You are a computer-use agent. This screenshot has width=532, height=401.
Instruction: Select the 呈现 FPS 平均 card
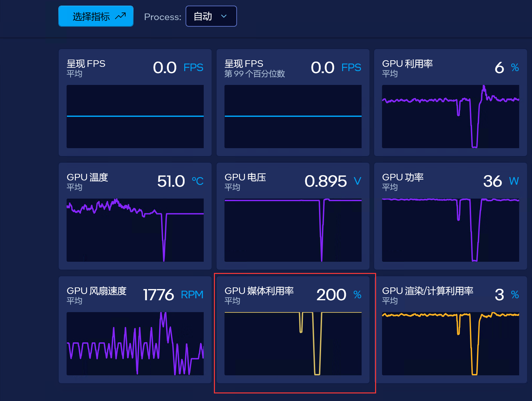[x=135, y=102]
